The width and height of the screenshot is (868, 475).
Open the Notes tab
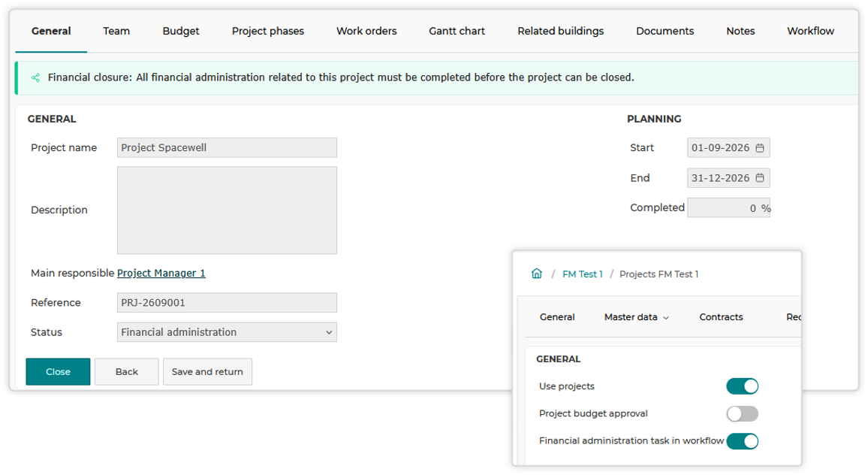(x=740, y=31)
